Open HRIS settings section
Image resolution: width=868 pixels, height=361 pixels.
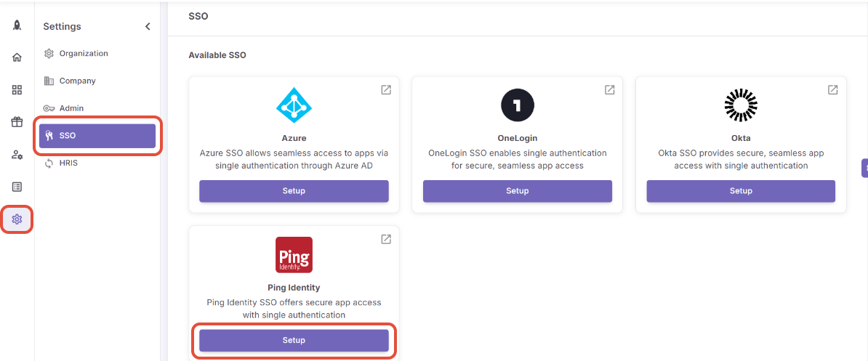pyautogui.click(x=68, y=163)
